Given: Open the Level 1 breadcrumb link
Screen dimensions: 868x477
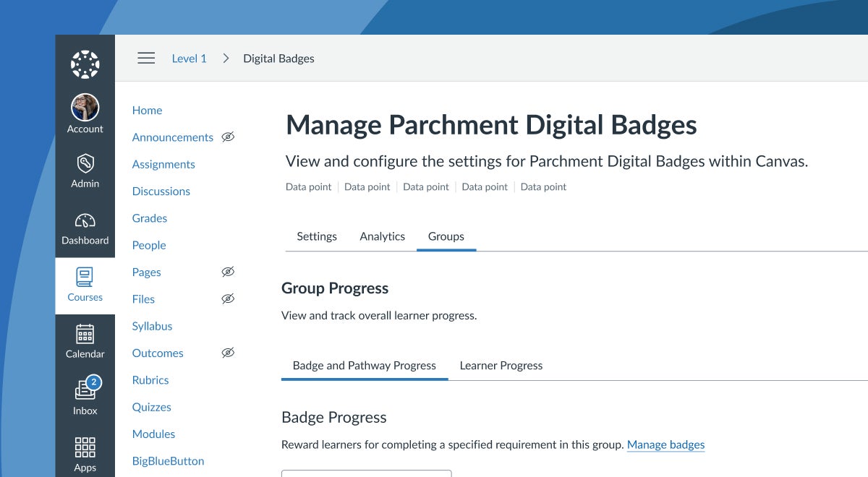Looking at the screenshot, I should coord(189,59).
